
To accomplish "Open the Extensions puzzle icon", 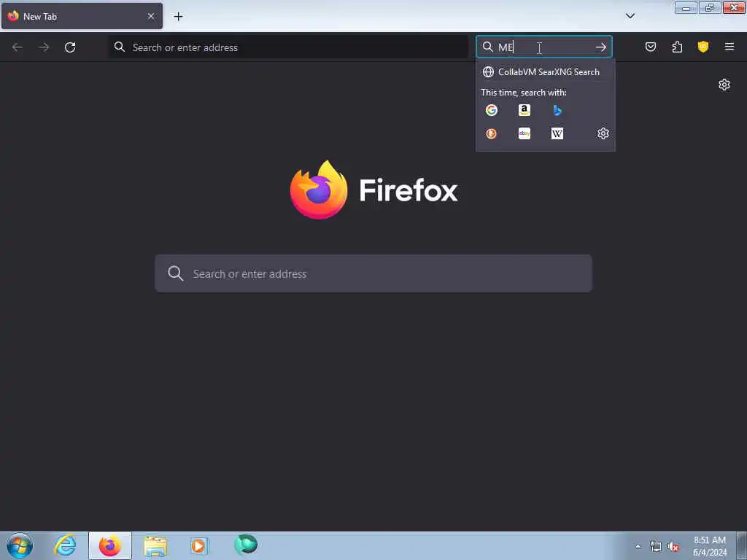I will coord(677,47).
